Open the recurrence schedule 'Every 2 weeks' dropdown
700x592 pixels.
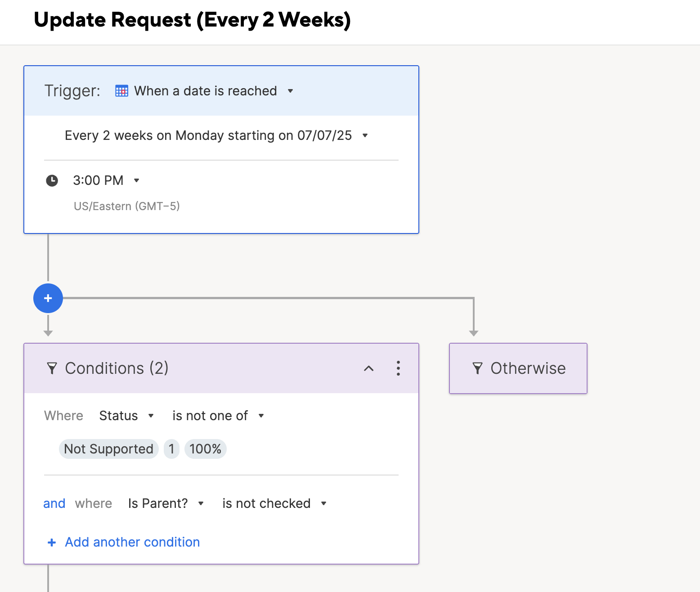216,135
